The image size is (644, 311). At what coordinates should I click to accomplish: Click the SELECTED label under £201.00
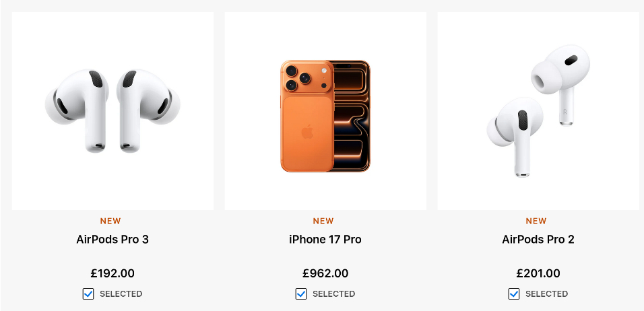click(x=546, y=294)
